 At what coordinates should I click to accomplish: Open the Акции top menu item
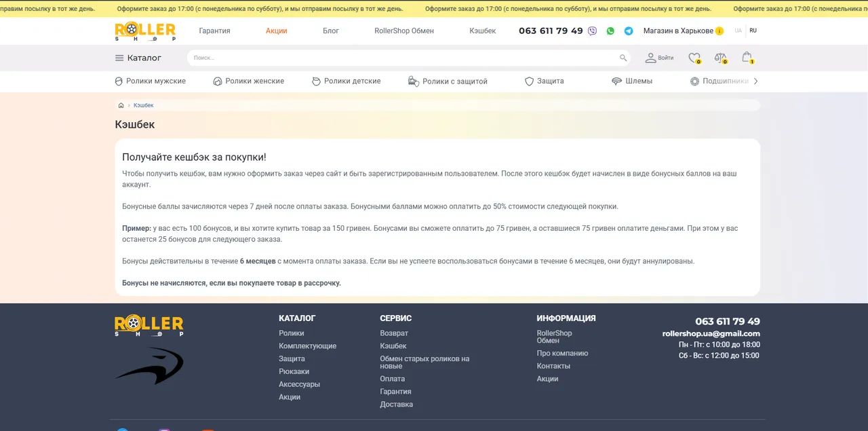coord(276,31)
